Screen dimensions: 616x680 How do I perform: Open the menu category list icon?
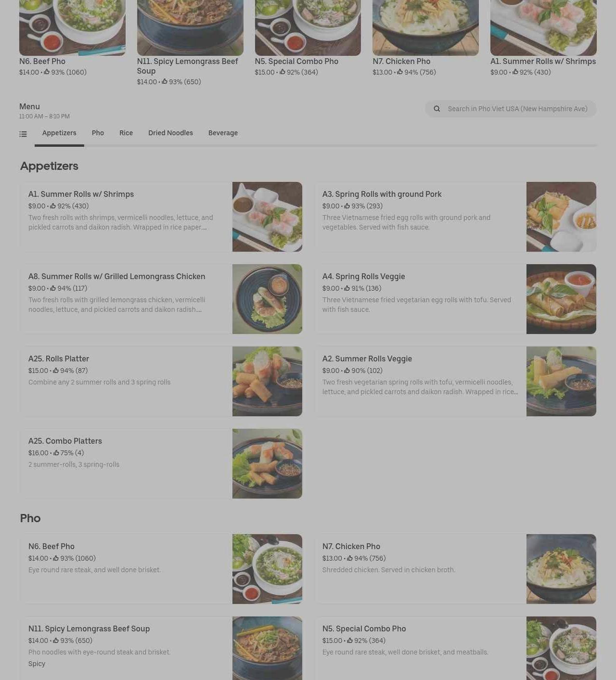point(23,134)
